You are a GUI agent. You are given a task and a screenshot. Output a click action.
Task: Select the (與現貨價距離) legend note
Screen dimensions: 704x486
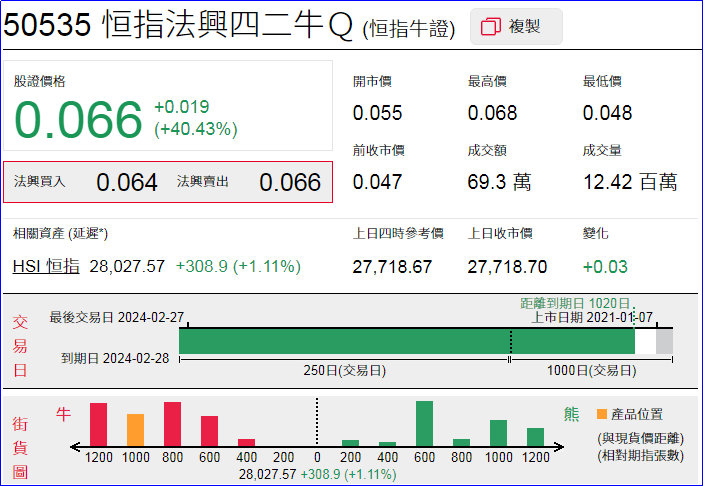click(641, 438)
